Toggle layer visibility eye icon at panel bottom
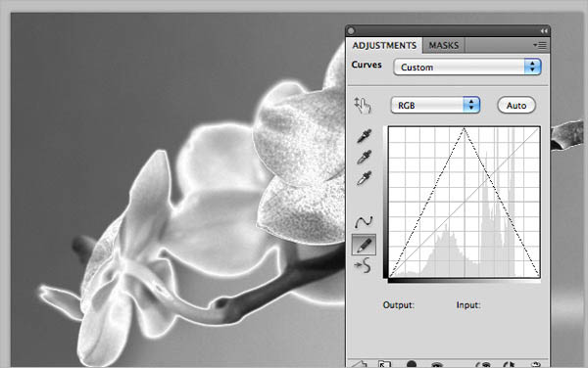588x368 pixels. (x=436, y=364)
